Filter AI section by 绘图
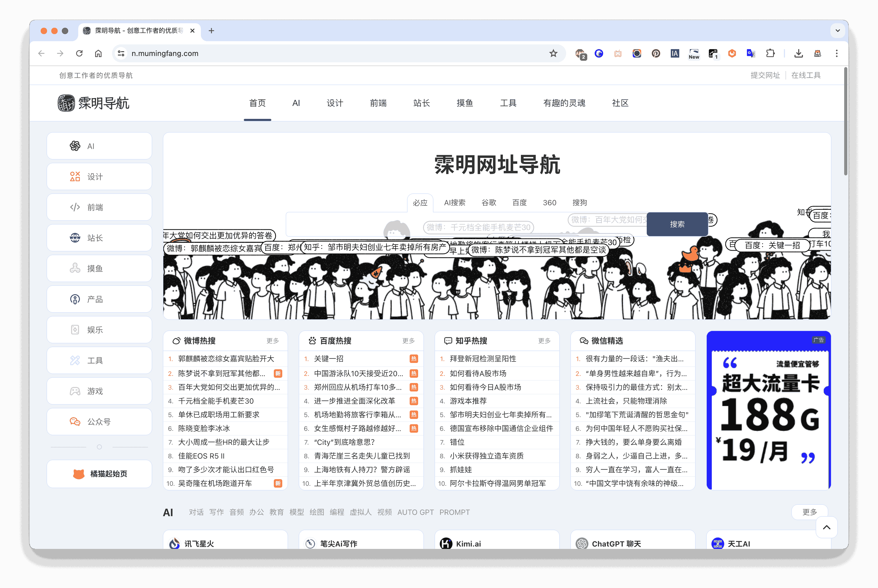This screenshot has width=878, height=588. (x=317, y=512)
